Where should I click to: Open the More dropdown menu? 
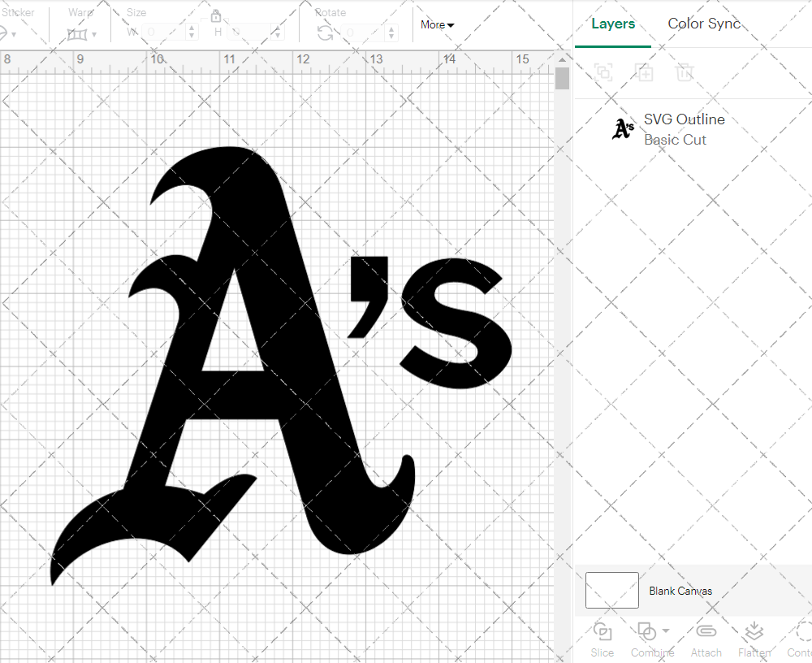coord(437,24)
